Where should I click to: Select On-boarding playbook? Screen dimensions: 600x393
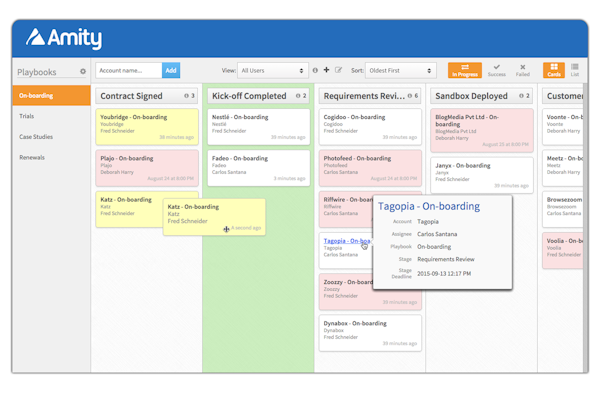(x=51, y=96)
